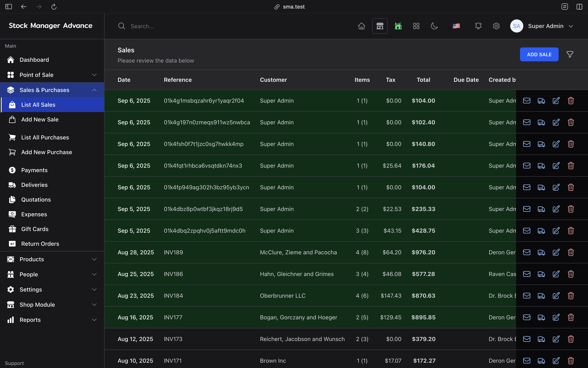Image resolution: width=588 pixels, height=368 pixels.
Task: Collapse the Sales & Purchases menu
Action: point(52,90)
